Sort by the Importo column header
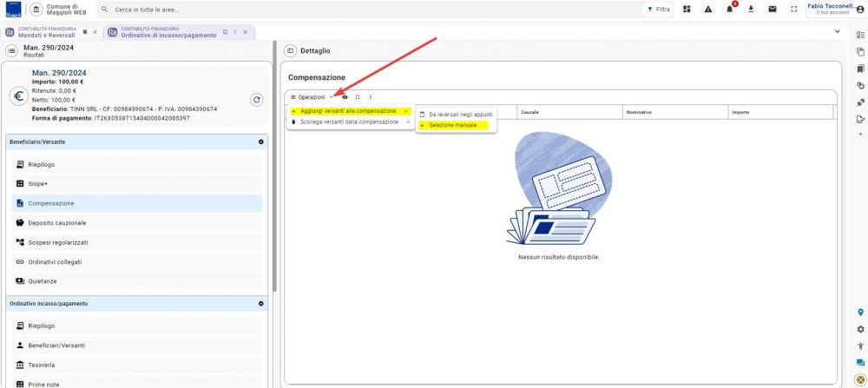The image size is (868, 388). point(780,112)
